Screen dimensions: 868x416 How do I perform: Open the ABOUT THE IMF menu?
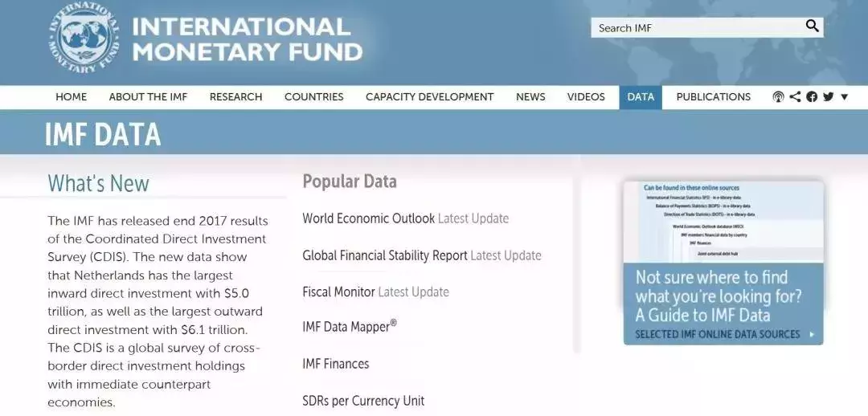(x=148, y=97)
